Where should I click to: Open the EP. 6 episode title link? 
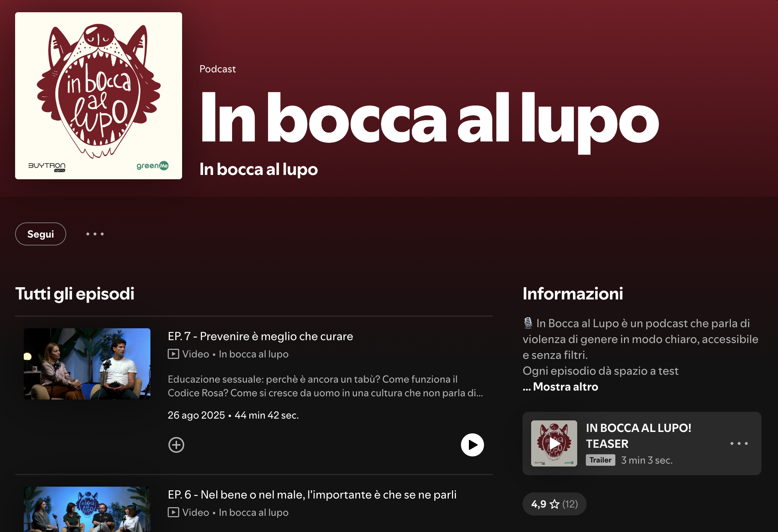click(312, 495)
